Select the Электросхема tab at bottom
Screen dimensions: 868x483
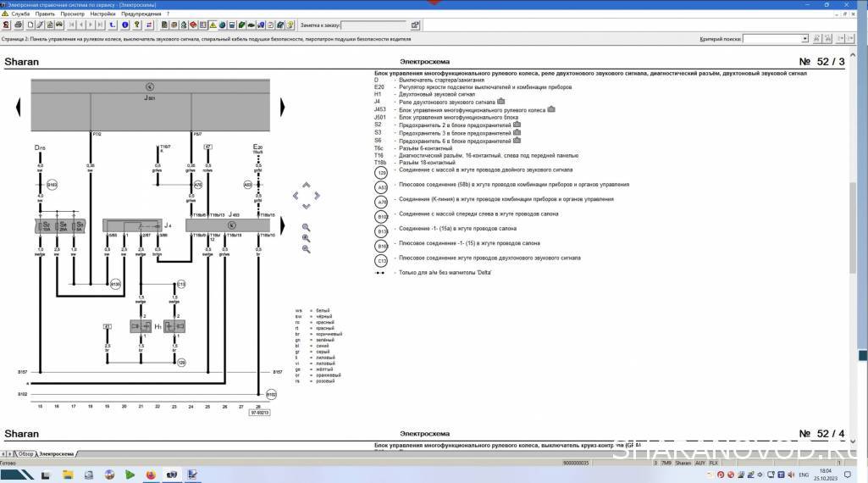[57, 454]
